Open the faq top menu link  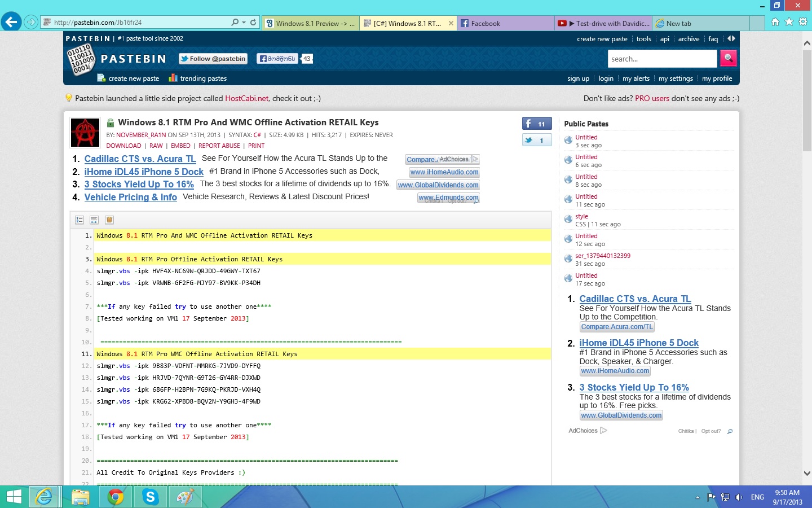[713, 39]
